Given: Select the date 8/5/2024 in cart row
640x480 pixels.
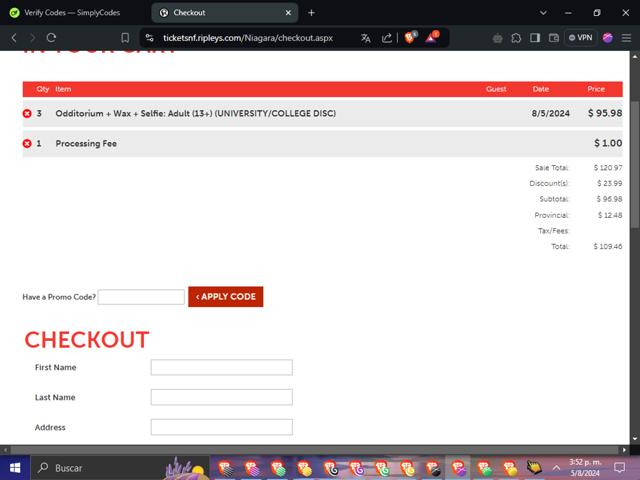Looking at the screenshot, I should [551, 113].
